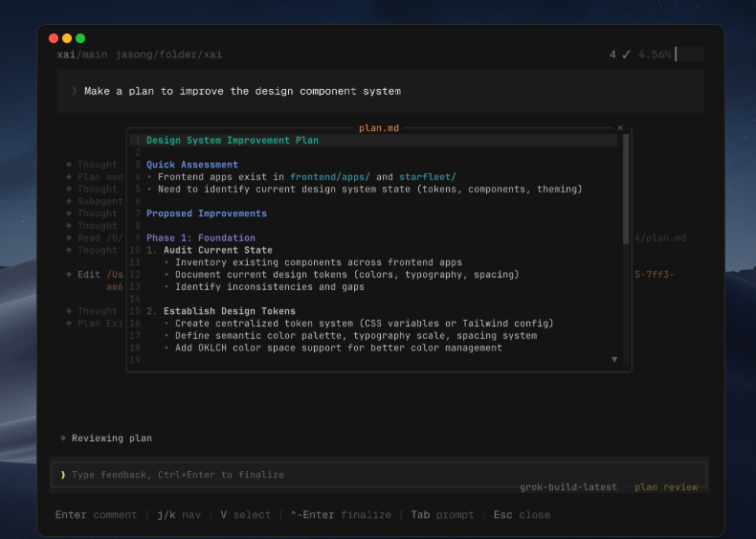Click the chevron before the Make a plan prompt
756x539 pixels.
pyautogui.click(x=74, y=91)
